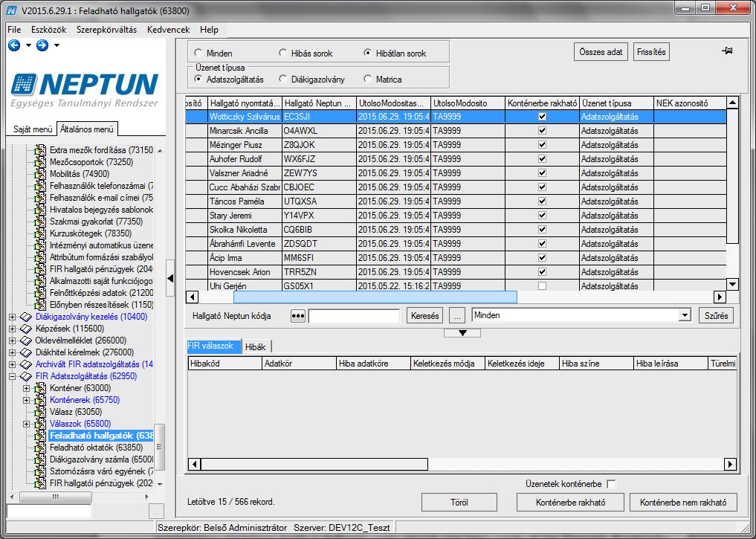Open the File menu
Image resolution: width=756 pixels, height=539 pixels.
click(14, 30)
